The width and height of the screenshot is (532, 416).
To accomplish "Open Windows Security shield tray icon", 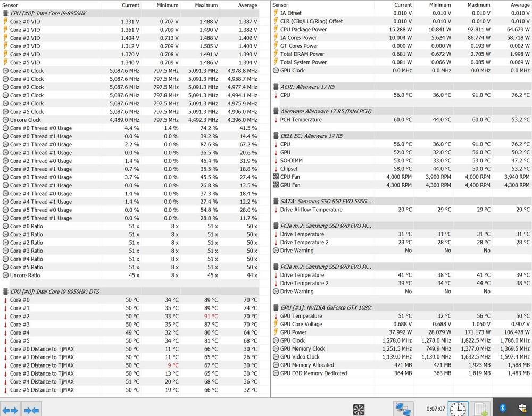I will tap(522, 408).
